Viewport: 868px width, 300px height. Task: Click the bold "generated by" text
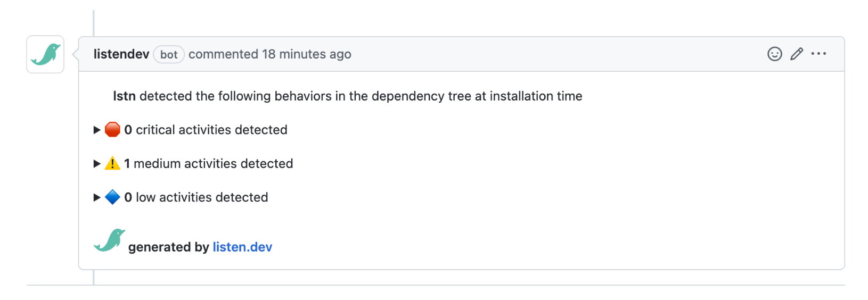tap(168, 247)
